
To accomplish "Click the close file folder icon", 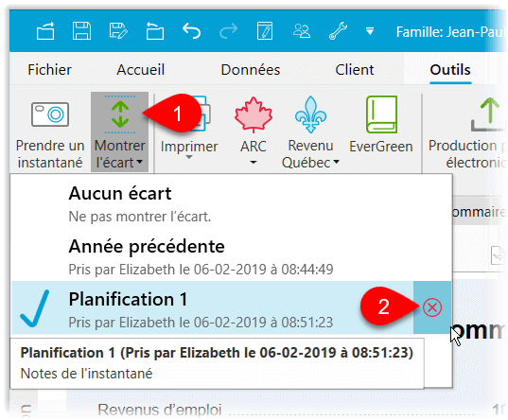I will click(154, 31).
